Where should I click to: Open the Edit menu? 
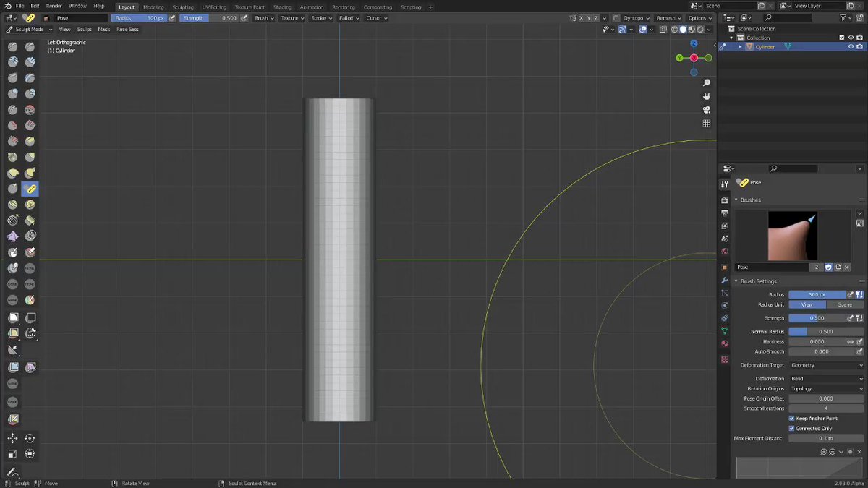pyautogui.click(x=35, y=6)
